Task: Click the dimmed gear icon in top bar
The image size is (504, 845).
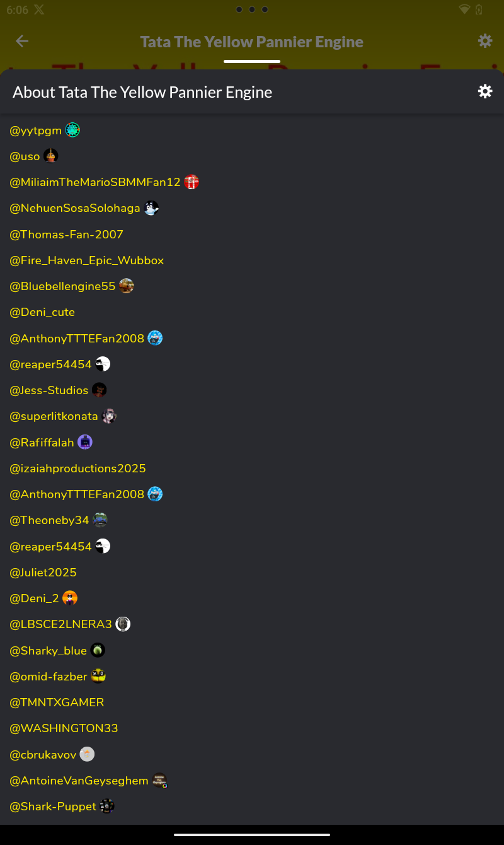Action: tap(484, 41)
